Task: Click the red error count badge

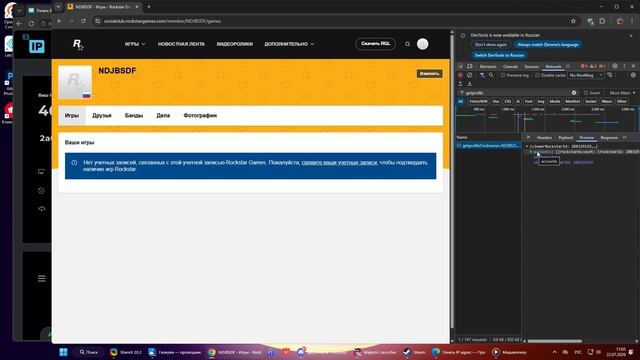Action: click(584, 66)
